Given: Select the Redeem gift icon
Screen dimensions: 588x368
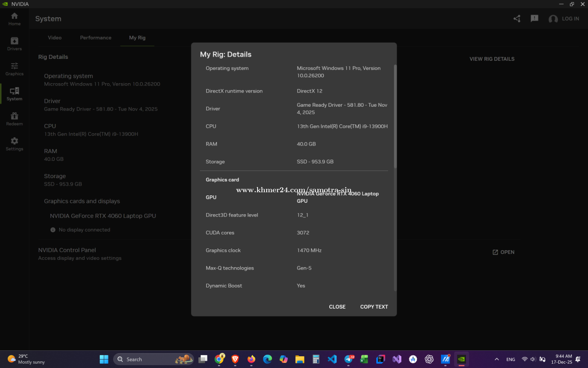Looking at the screenshot, I should click(15, 118).
